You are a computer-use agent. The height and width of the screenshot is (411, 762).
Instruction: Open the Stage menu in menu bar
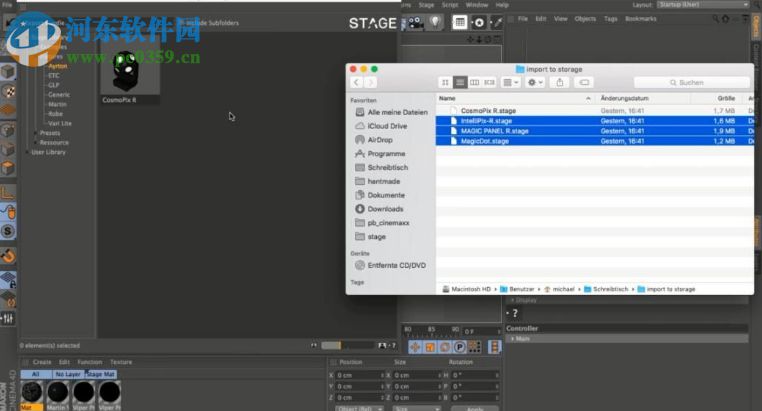[426, 5]
